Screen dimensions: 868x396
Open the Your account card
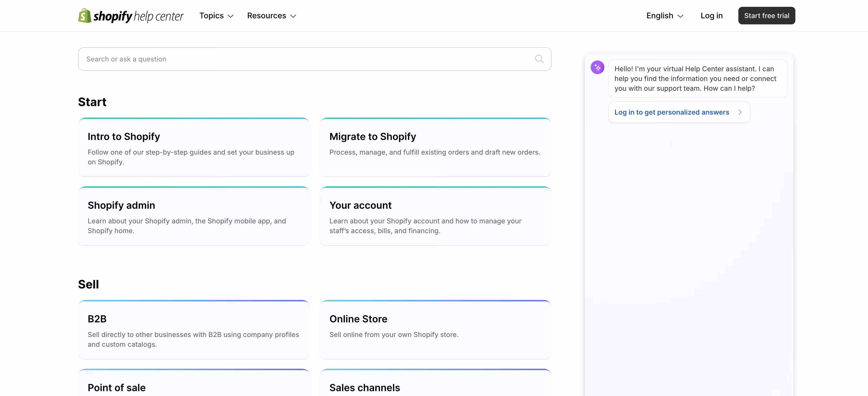pos(435,216)
